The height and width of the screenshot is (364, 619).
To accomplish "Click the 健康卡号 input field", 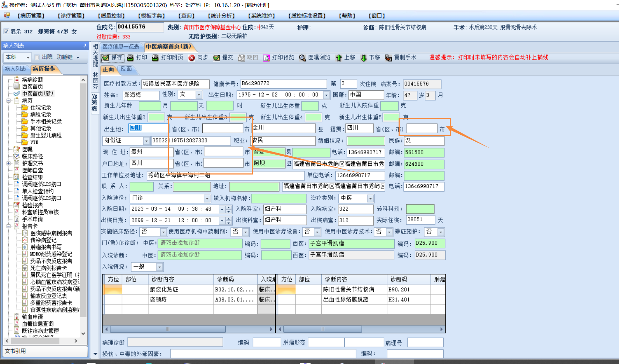I will (284, 84).
